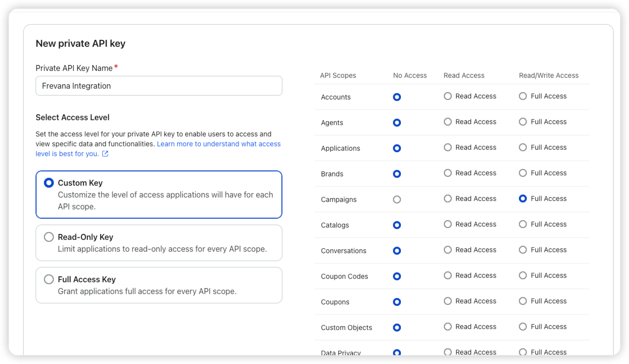Select the Custom Key access level
Screen dimensions: 629x364
tap(159, 195)
